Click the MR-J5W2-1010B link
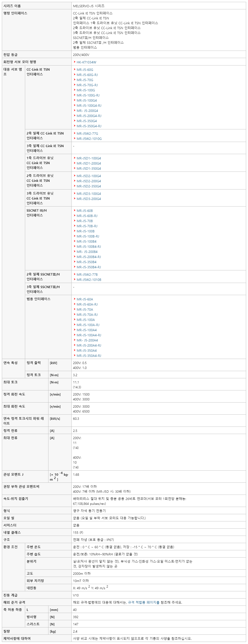The image size is (248, 644). pos(89,280)
